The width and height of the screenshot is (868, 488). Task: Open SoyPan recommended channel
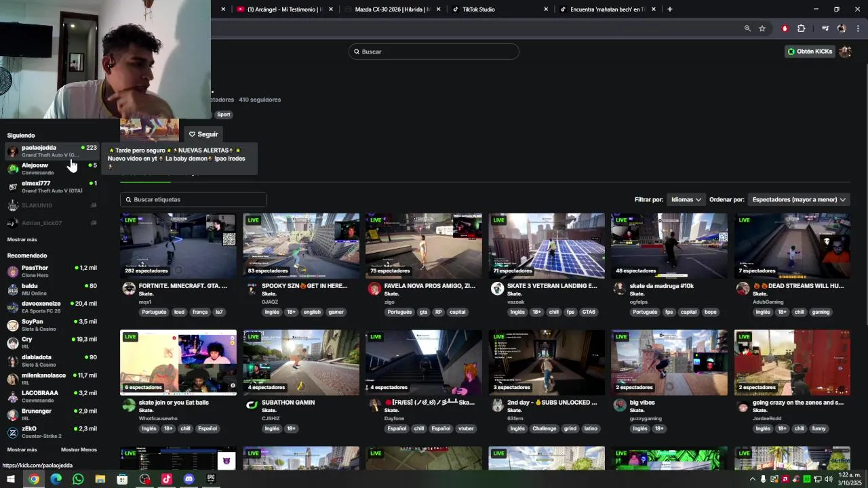pos(52,325)
